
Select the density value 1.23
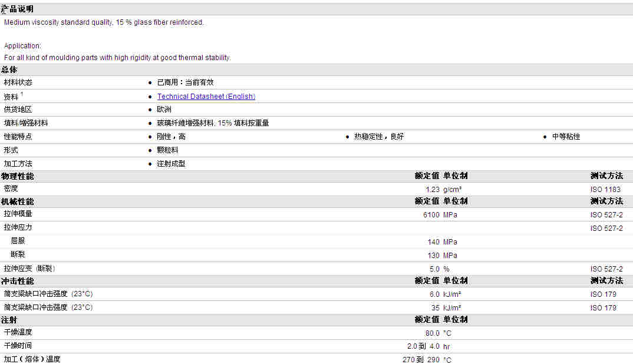point(433,189)
